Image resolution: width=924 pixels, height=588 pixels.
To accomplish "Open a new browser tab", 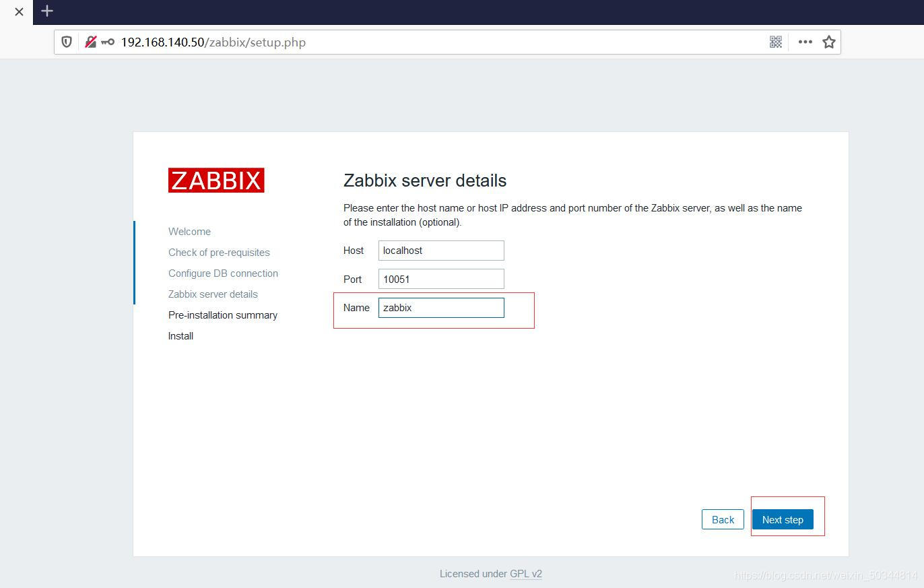I will pos(47,11).
